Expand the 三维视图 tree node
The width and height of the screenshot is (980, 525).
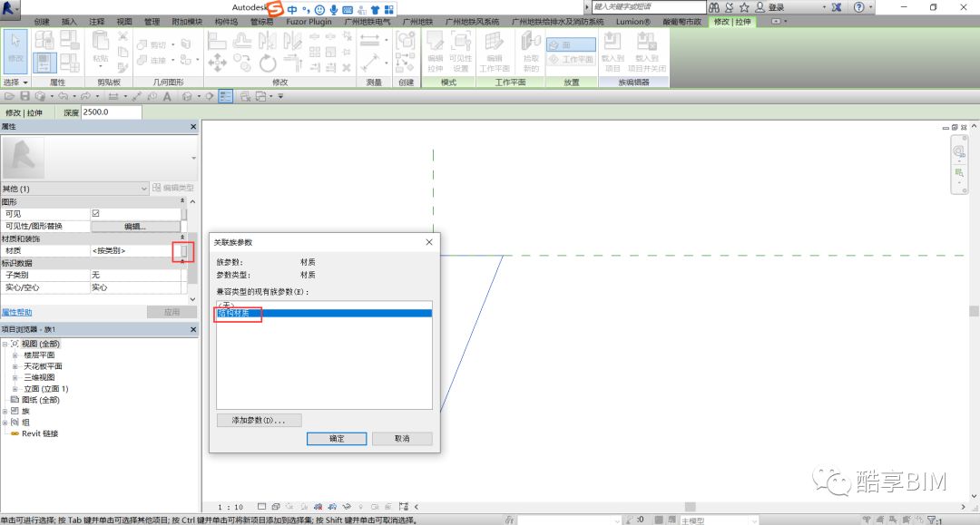point(15,378)
